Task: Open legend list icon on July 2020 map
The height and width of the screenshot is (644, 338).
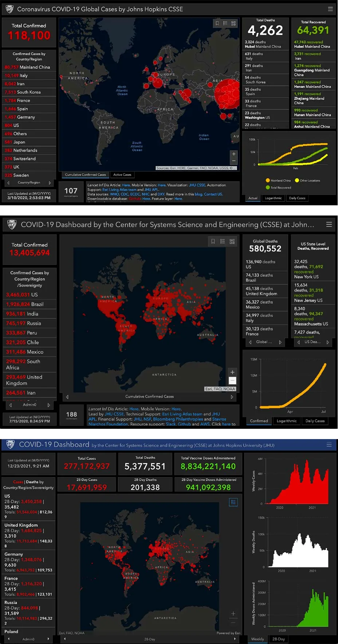Action: tap(223, 241)
